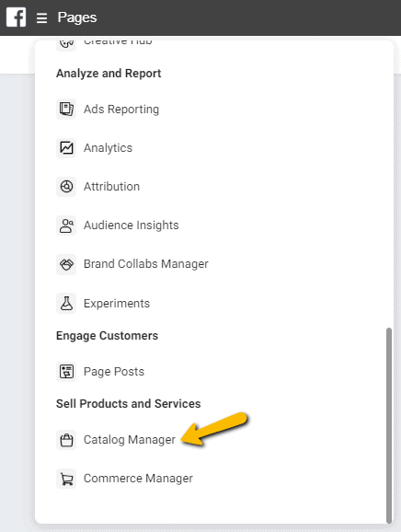
Task: Click the Audience Insights icon
Action: tap(66, 225)
